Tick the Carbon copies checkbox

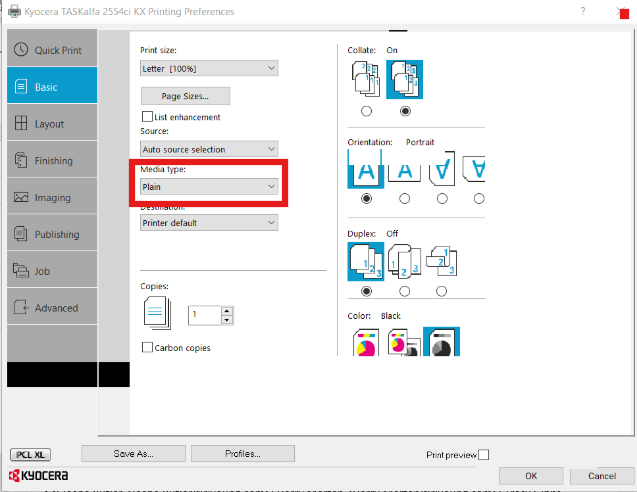pyautogui.click(x=147, y=347)
